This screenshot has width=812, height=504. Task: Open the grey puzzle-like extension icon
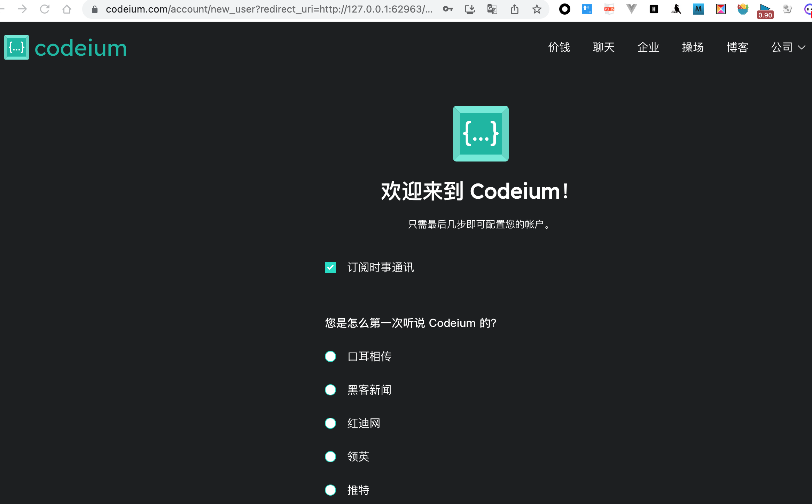click(788, 9)
